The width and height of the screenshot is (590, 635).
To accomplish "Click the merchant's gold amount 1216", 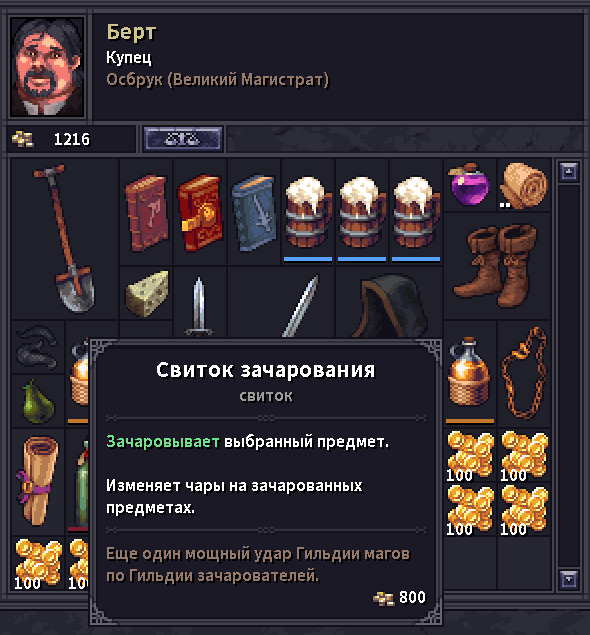I will pyautogui.click(x=72, y=139).
